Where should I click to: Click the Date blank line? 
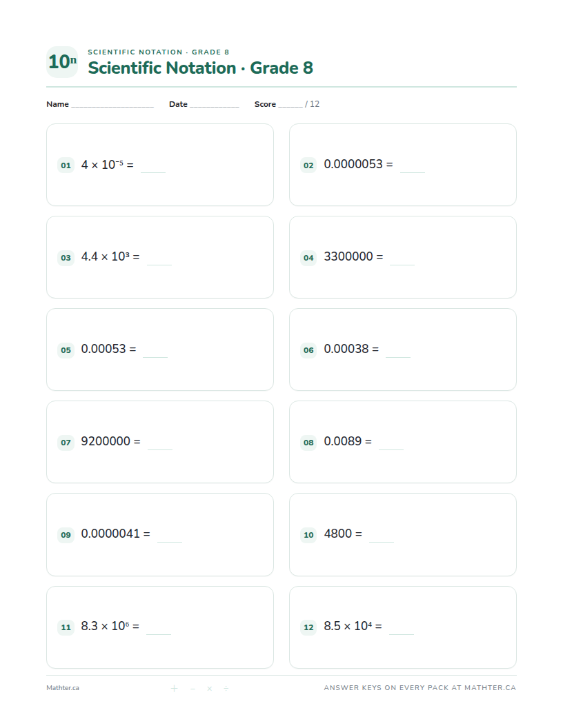[x=214, y=106]
